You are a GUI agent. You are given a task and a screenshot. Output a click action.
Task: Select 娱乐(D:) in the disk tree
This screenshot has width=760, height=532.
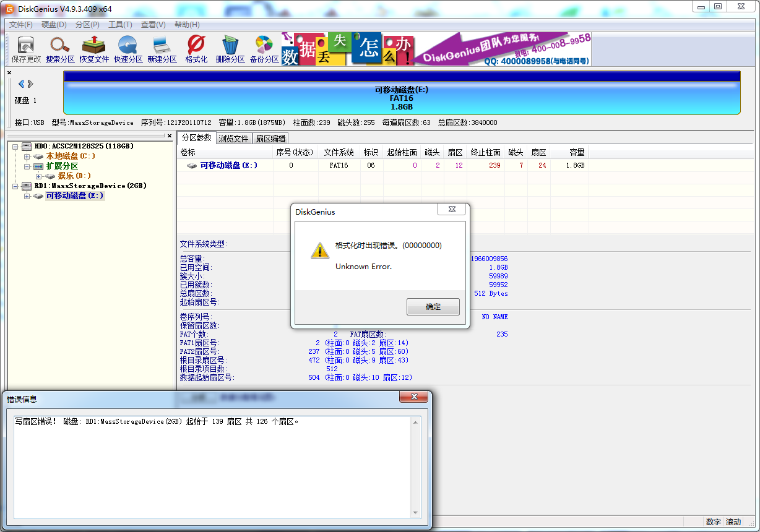[x=74, y=176]
